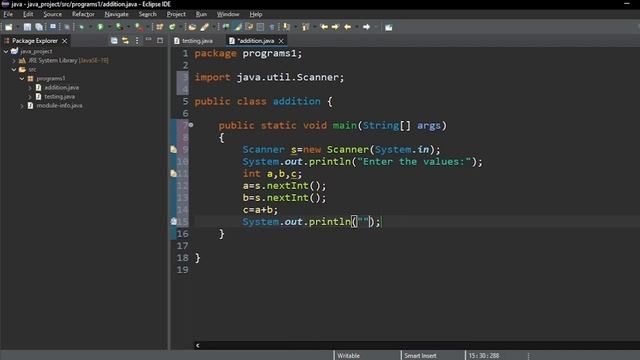
Task: Open the Window menu
Action: point(228,14)
